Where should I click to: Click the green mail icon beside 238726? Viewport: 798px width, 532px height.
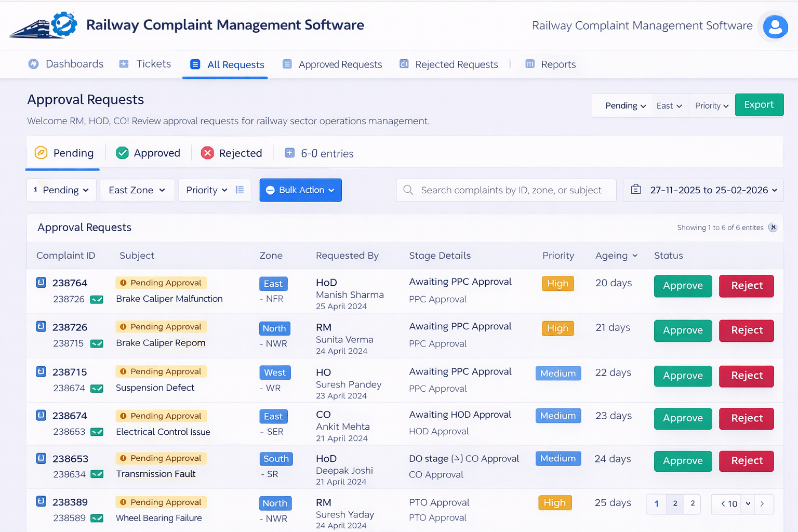(97, 299)
